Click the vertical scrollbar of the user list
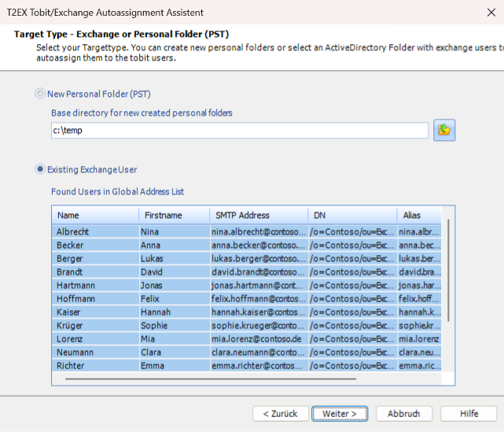Screen dimensions: 504x432 [x=448, y=270]
